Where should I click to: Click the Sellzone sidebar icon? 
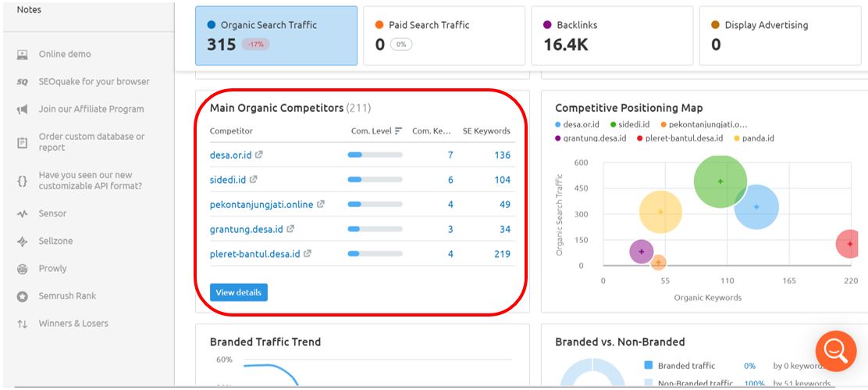click(x=22, y=242)
